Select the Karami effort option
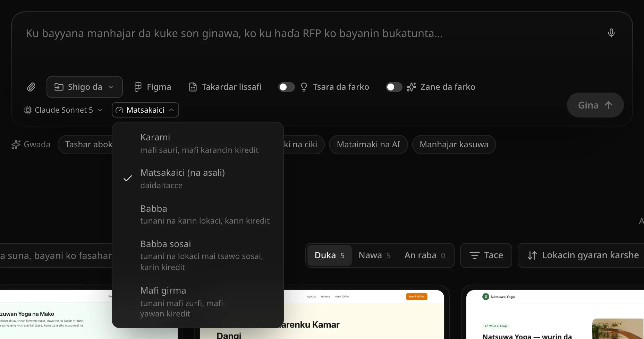644x339 pixels. [x=198, y=144]
